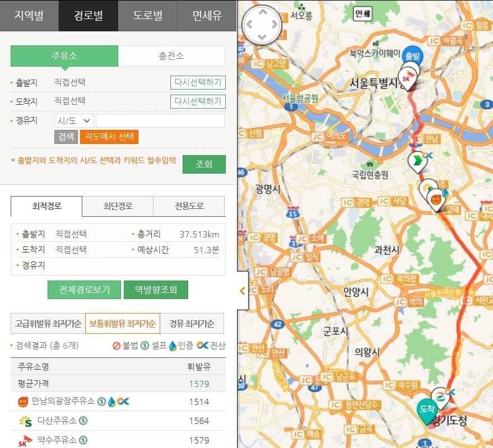The image size is (493, 448).
Task: Click the green 조회 search button
Action: pyautogui.click(x=204, y=164)
